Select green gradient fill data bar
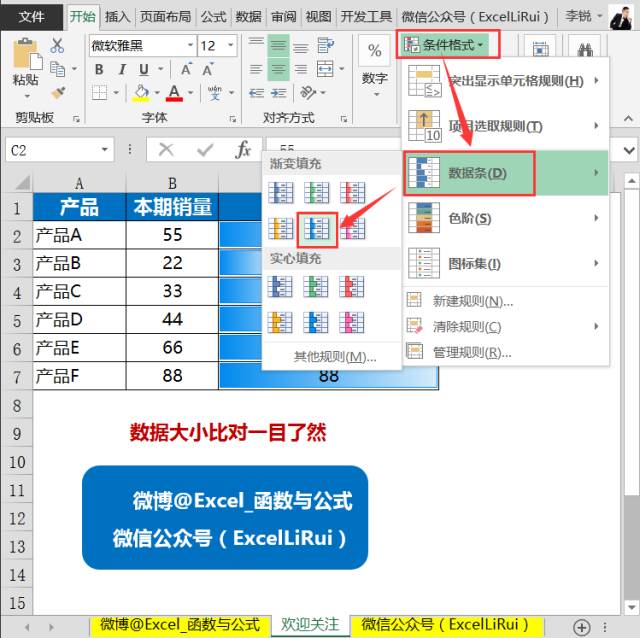Screen dimensions: 640x638 317,193
